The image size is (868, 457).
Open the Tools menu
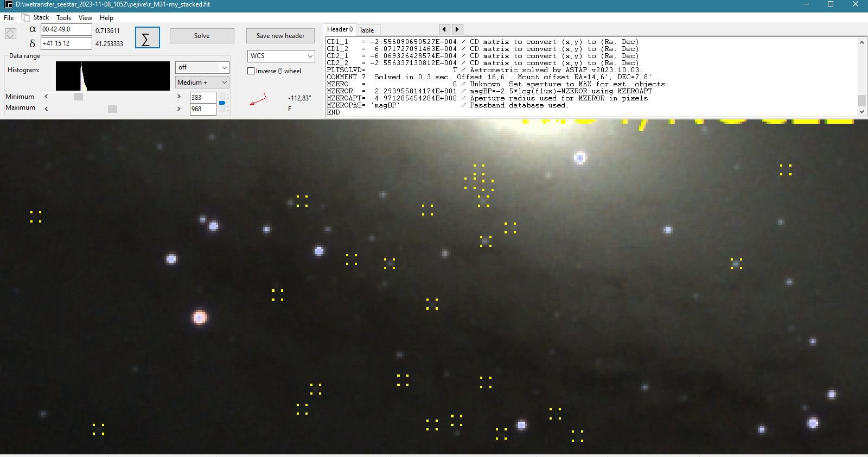pyautogui.click(x=64, y=17)
